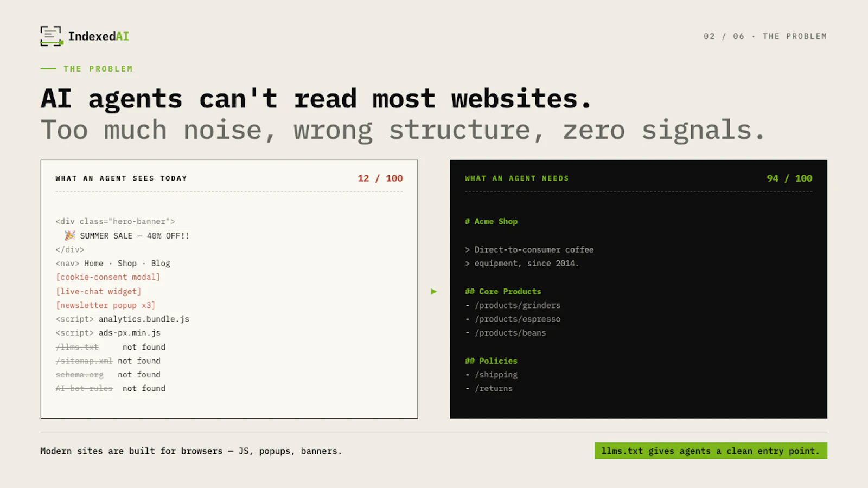This screenshot has width=868, height=488.
Task: Click the party popper emoji icon
Action: [70, 235]
